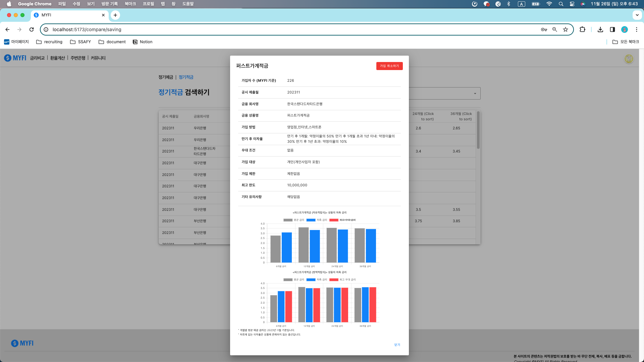The height and width of the screenshot is (362, 644).
Task: Click the red 가입 취소하기 button
Action: (389, 66)
